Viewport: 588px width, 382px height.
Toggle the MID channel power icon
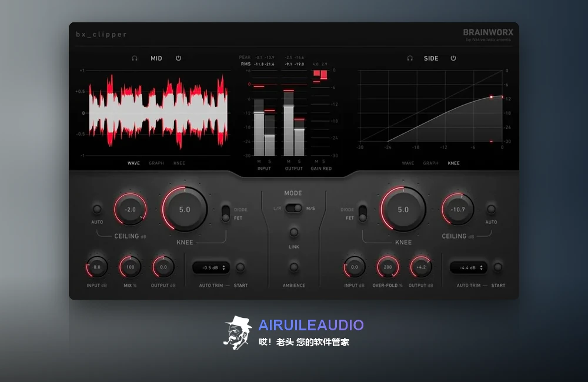pyautogui.click(x=179, y=58)
